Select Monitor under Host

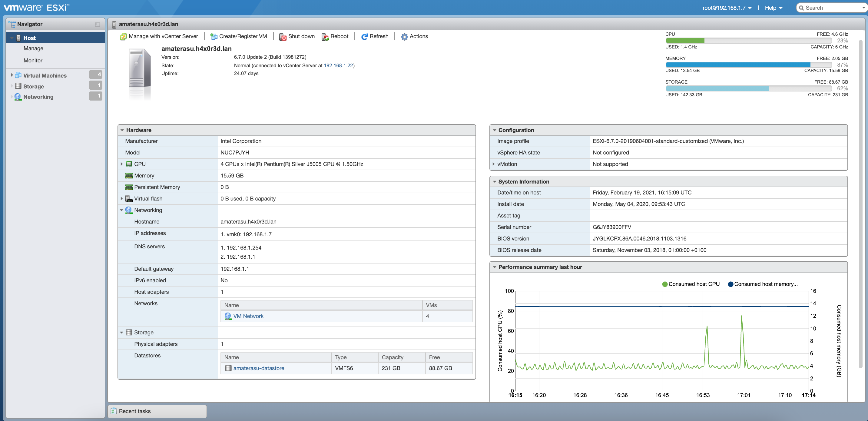pyautogui.click(x=33, y=60)
